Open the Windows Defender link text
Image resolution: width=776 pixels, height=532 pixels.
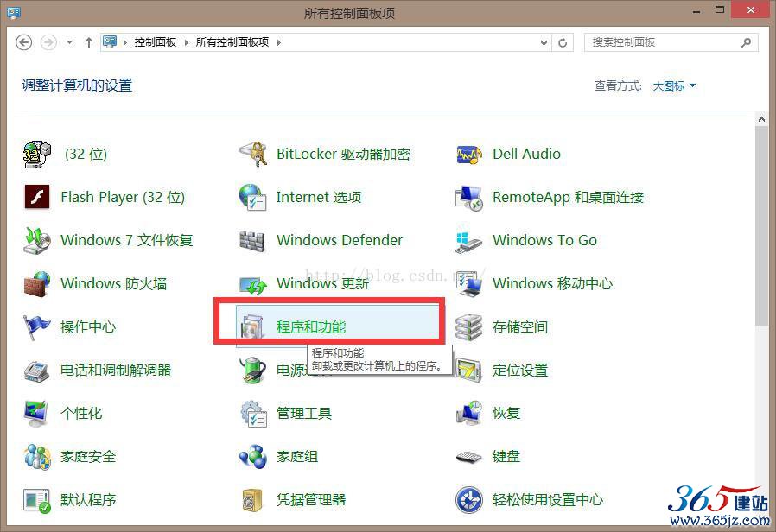[x=340, y=240]
